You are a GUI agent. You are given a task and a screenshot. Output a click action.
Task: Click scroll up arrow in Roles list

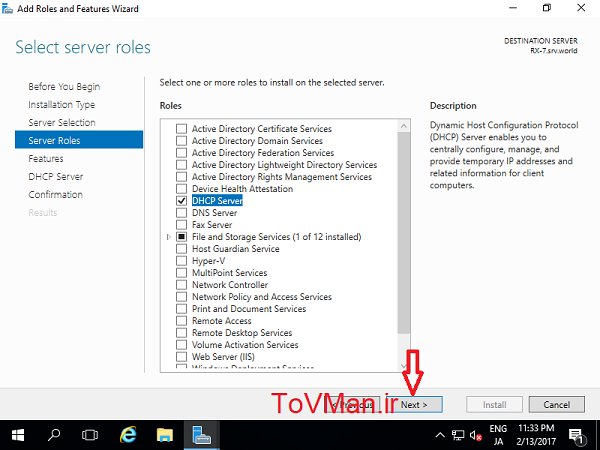pyautogui.click(x=404, y=126)
